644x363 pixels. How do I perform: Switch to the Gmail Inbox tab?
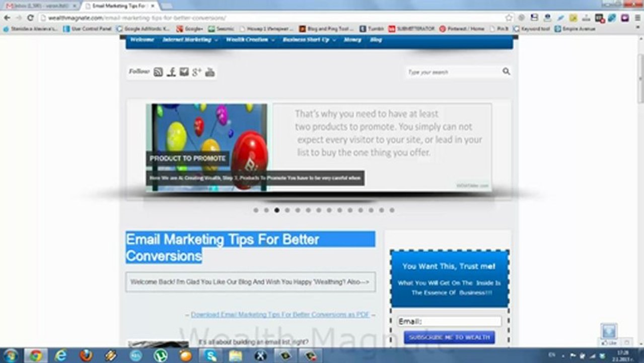(x=40, y=6)
